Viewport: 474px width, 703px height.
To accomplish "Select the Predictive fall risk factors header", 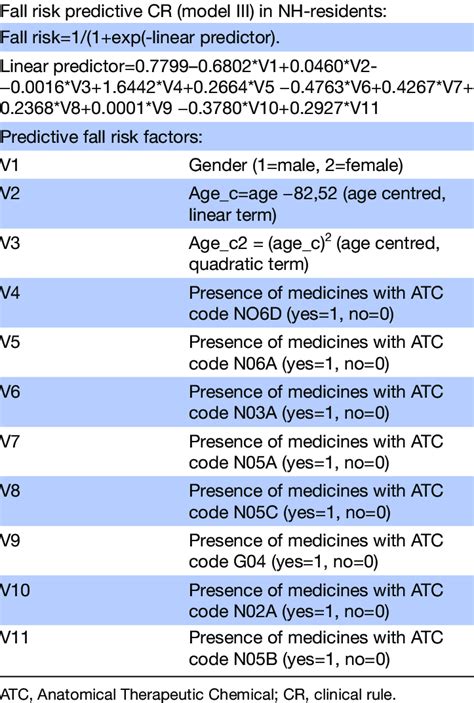I will click(237, 137).
